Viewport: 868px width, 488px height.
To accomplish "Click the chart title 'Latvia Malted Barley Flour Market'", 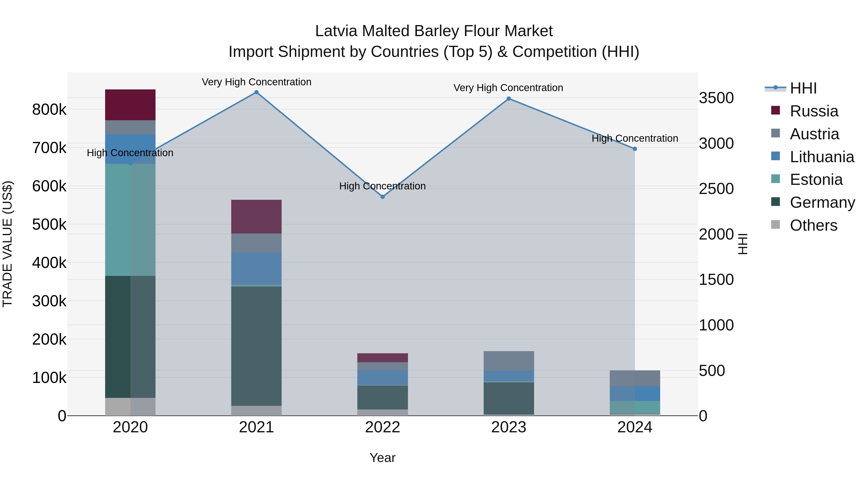I will pos(434,31).
